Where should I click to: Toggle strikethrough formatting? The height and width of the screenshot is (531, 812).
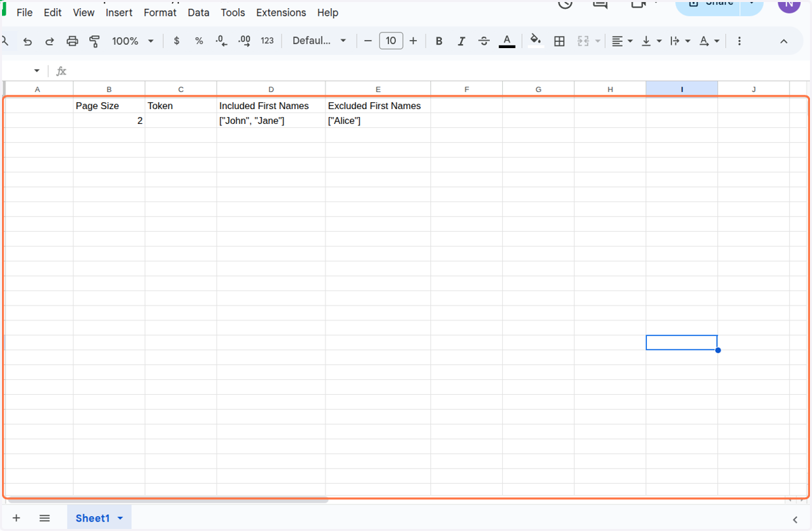point(484,41)
